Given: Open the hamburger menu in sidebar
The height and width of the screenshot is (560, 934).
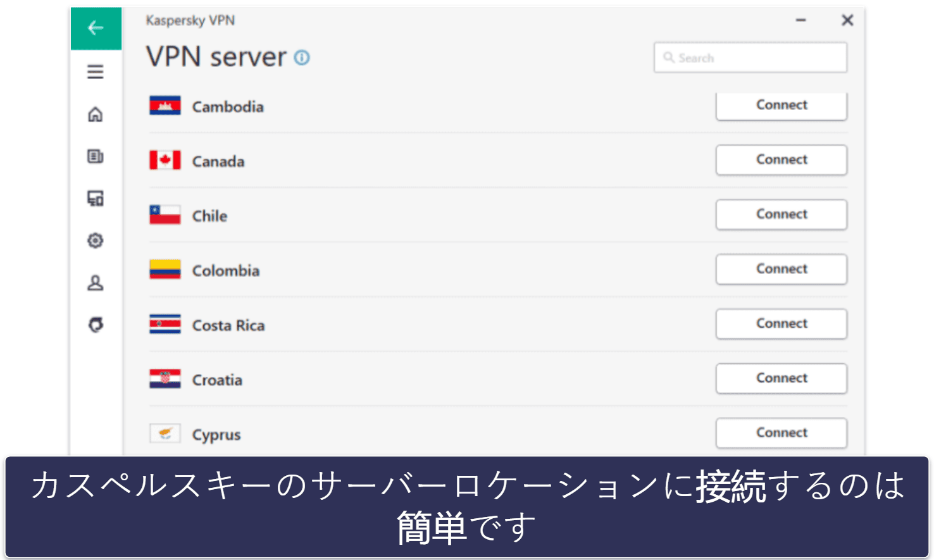Looking at the screenshot, I should coord(96,72).
